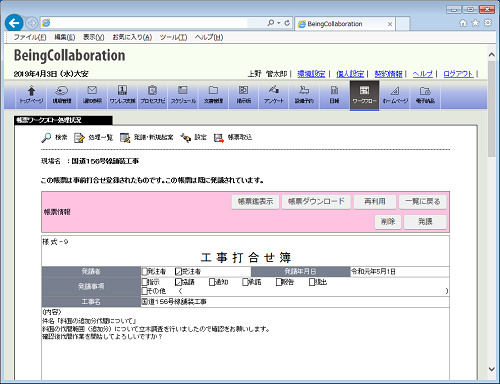Click the vertical scrollbar down arrow

pos(492,369)
